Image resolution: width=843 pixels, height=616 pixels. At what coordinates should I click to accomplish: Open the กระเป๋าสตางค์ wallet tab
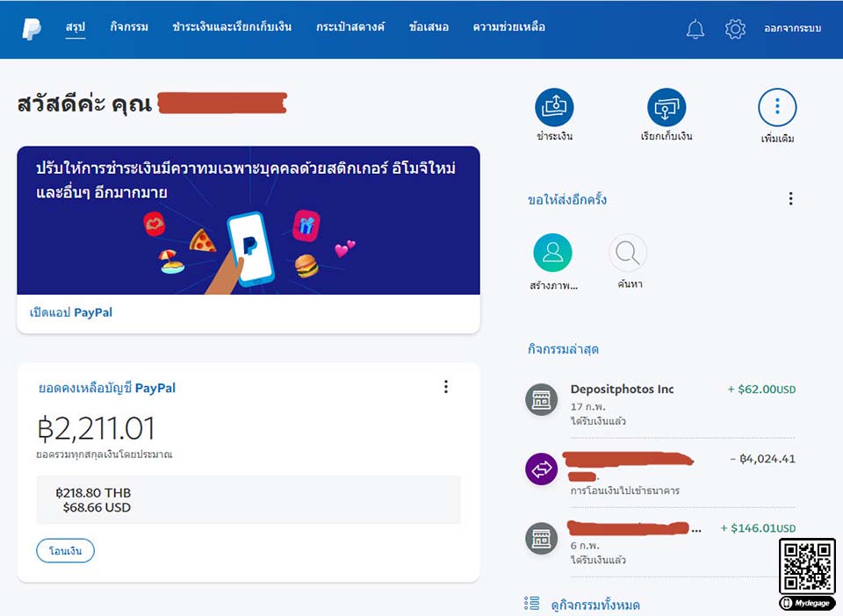click(x=350, y=27)
